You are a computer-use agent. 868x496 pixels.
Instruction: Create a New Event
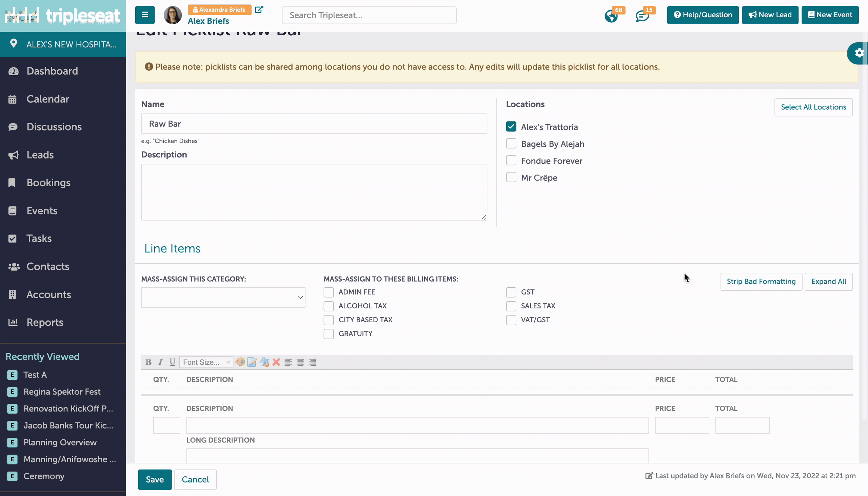(x=830, y=15)
